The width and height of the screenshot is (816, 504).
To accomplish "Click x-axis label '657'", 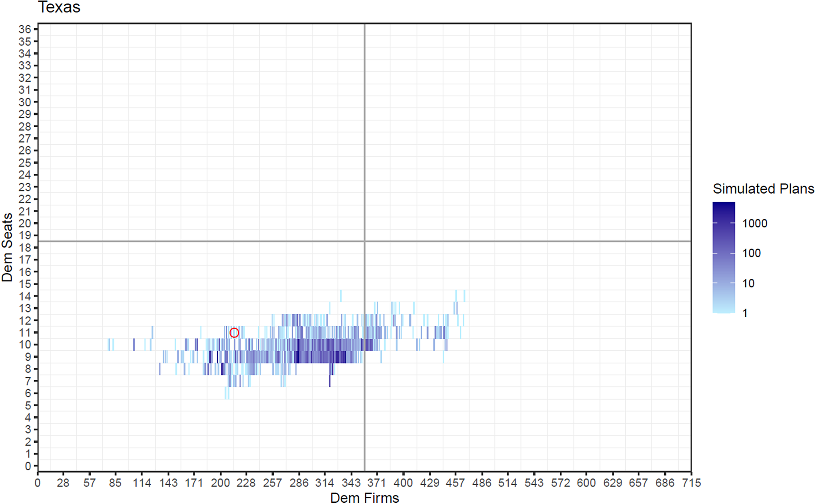I will 638,483.
